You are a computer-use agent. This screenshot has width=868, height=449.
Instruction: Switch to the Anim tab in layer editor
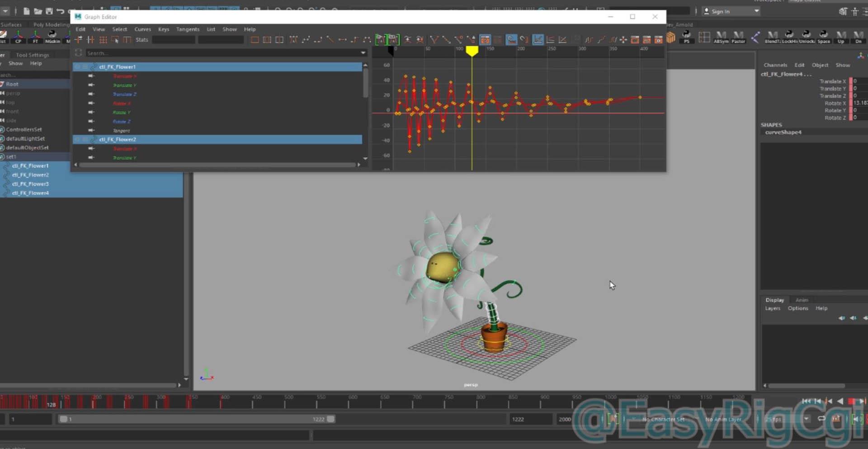coord(802,300)
